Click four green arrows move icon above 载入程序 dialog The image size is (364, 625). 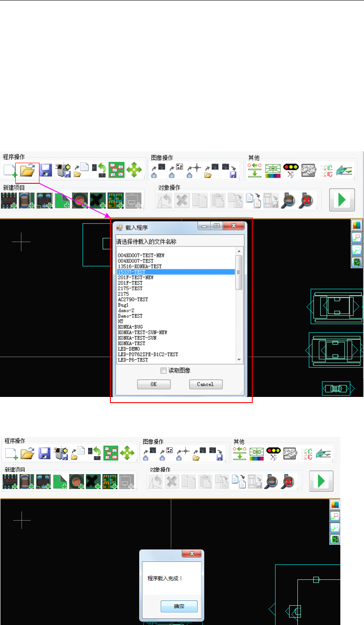(134, 170)
